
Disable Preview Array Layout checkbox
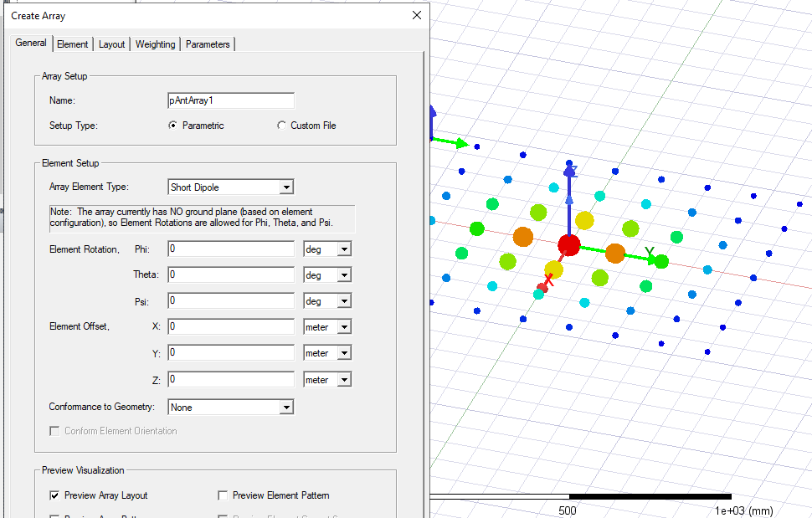point(55,495)
